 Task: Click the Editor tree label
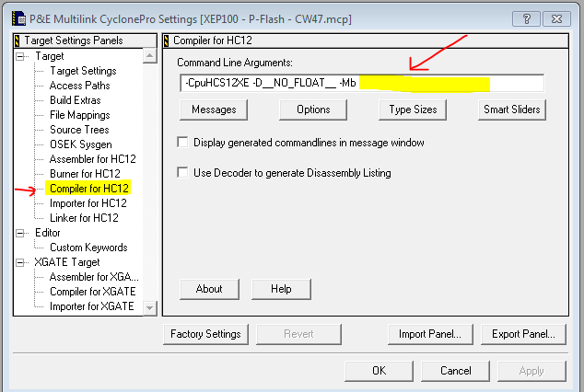click(47, 233)
